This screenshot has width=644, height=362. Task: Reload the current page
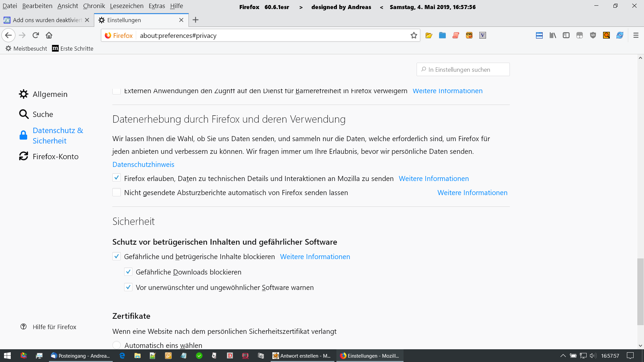point(36,35)
